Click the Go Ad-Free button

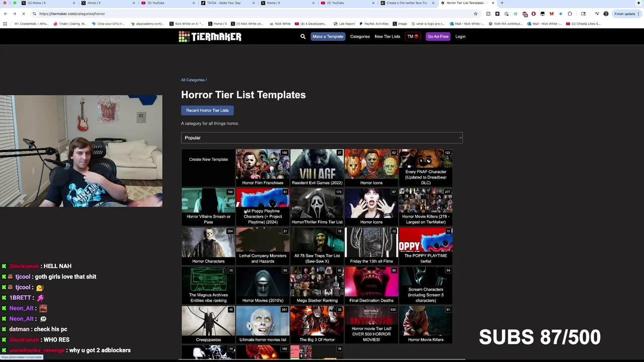[438, 36]
